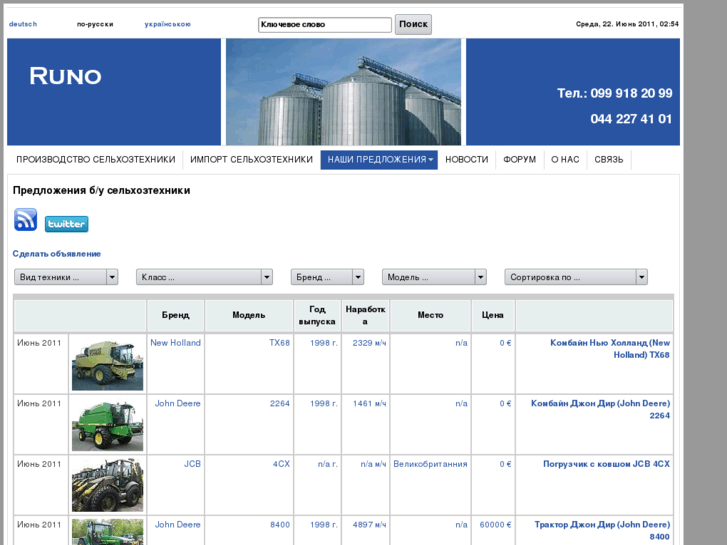Open the Бренд filter dropdown
Viewport: 727px width, 545px height.
[327, 277]
